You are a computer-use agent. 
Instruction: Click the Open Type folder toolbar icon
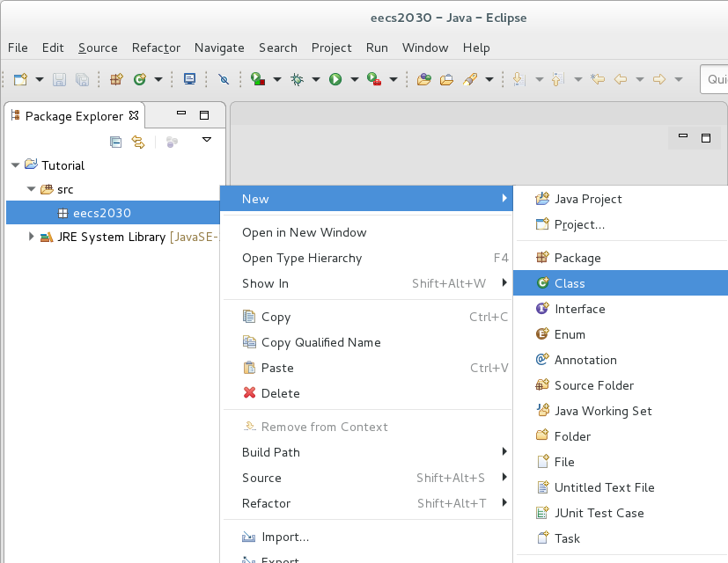click(x=424, y=79)
